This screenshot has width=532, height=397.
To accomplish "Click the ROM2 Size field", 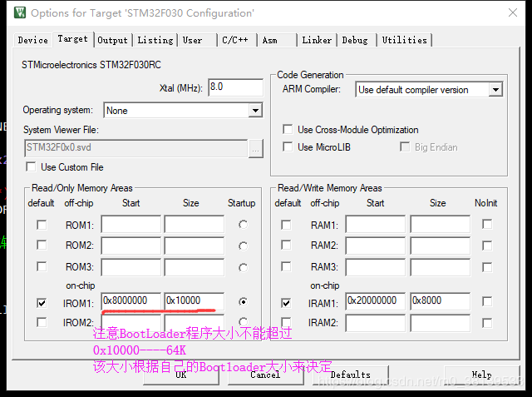I will point(195,246).
